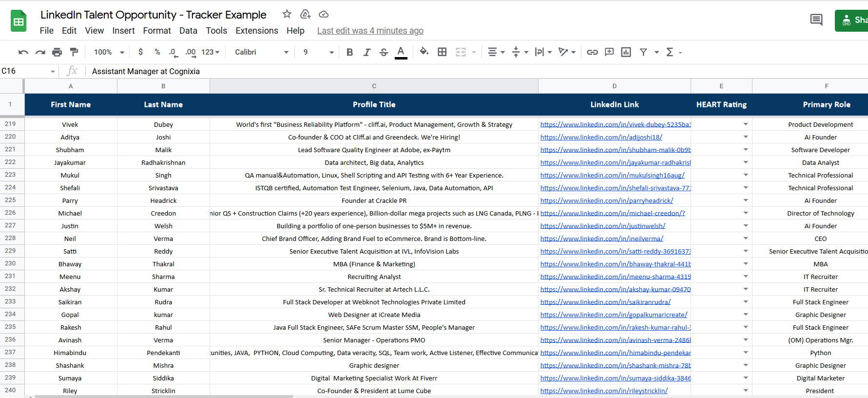This screenshot has height=398, width=868.
Task: Open the Data menu
Action: (x=188, y=31)
